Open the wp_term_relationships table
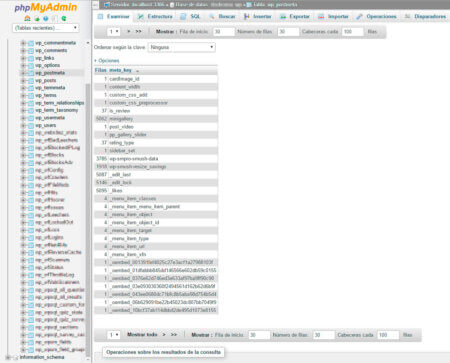Image resolution: width=450 pixels, height=363 pixels. click(x=60, y=103)
